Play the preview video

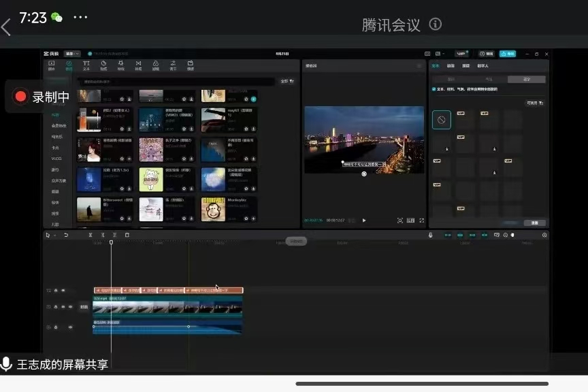tap(364, 220)
